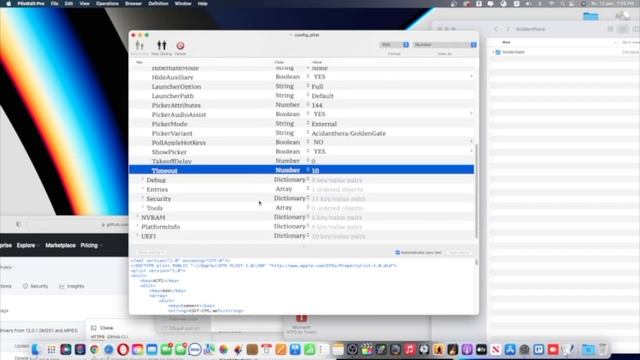Click the Timeout value 10
This screenshot has height=360, width=640.
click(315, 171)
